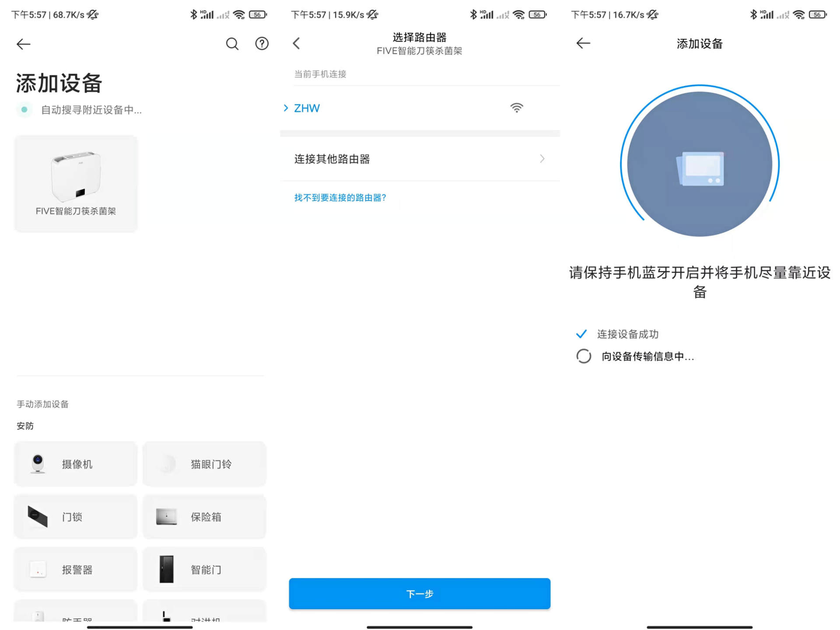This screenshot has width=840, height=630.
Task: Go back from 选择路由器 screen
Action: [x=296, y=43]
